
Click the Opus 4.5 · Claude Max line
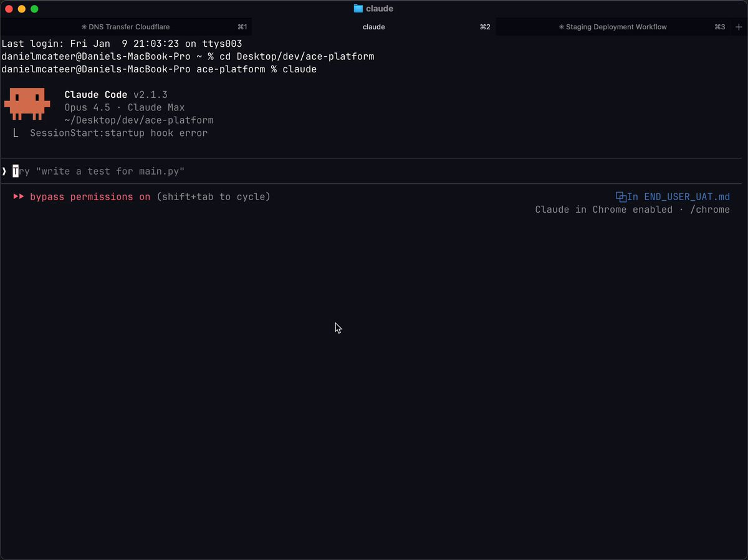click(x=125, y=107)
